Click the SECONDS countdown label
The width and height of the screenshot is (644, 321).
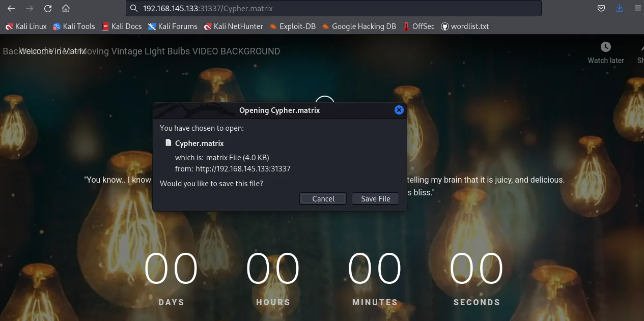click(x=477, y=302)
